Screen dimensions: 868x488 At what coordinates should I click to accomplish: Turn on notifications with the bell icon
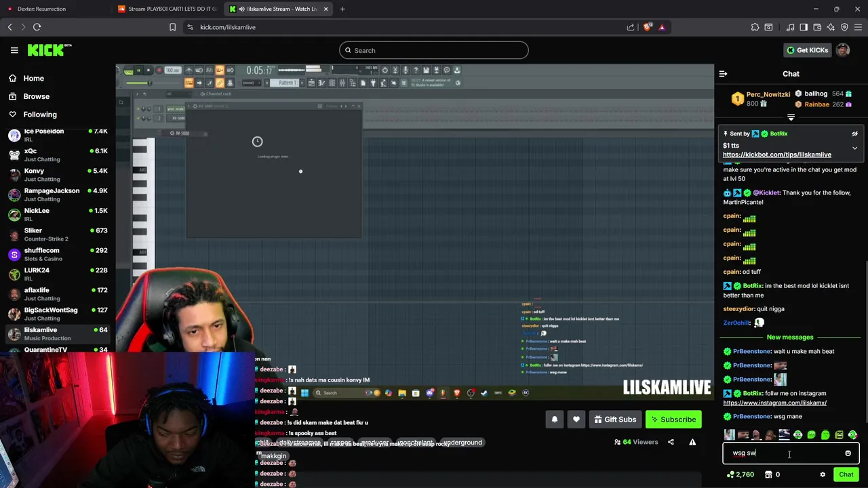click(x=555, y=420)
